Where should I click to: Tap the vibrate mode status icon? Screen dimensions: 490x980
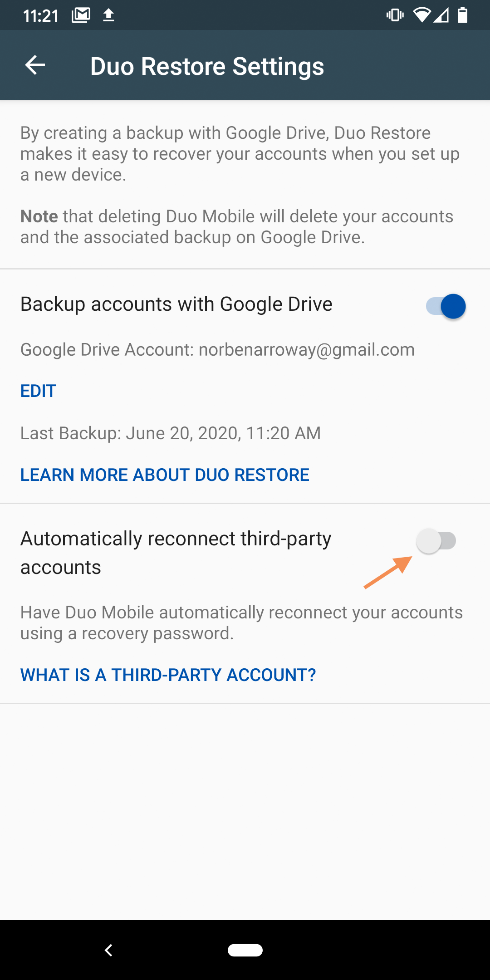click(395, 15)
